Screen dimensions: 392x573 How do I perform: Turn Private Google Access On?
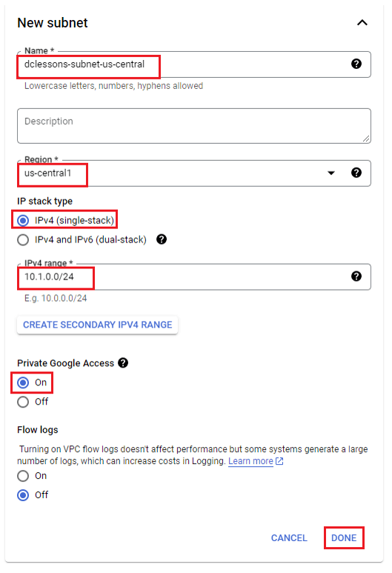click(23, 382)
